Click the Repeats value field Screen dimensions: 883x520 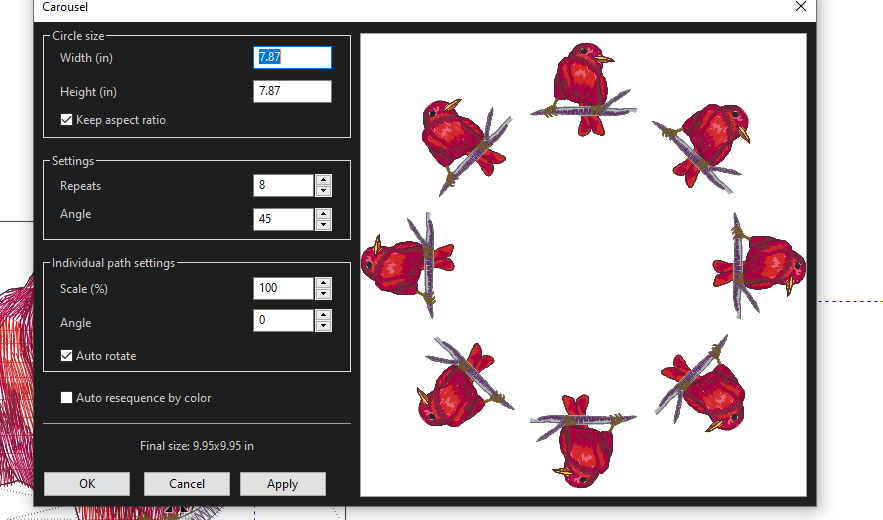click(x=283, y=185)
